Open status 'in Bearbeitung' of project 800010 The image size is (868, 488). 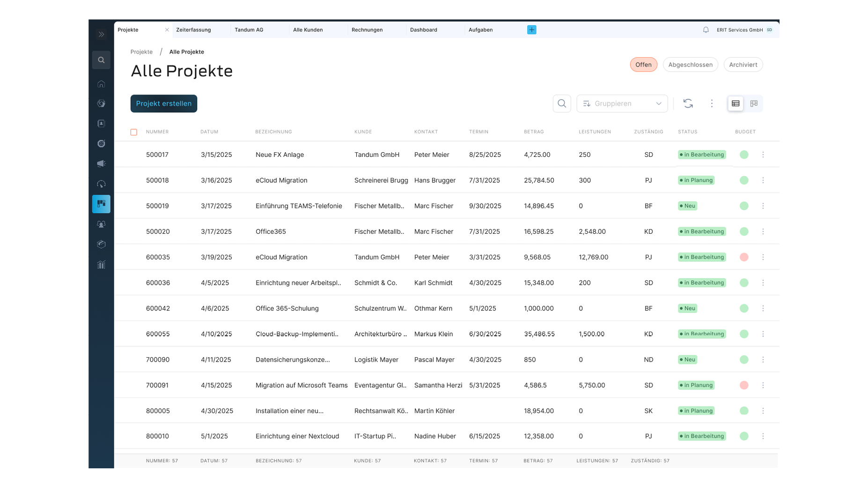702,436
